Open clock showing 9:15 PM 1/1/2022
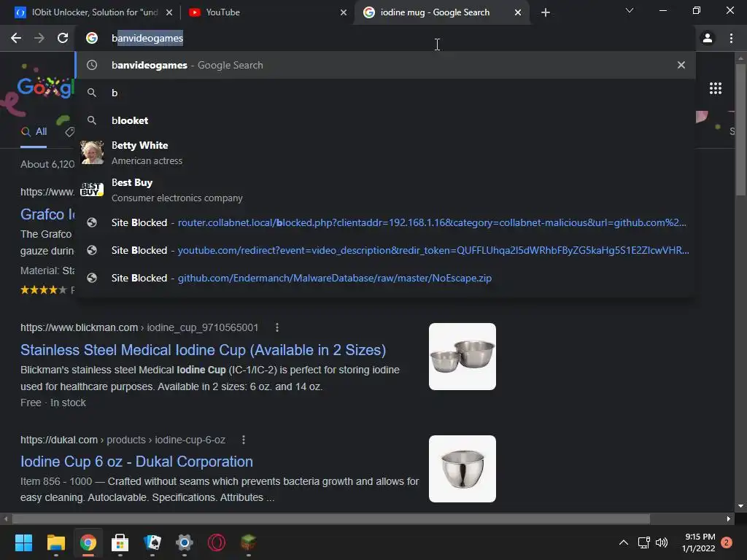This screenshot has width=747, height=560. [x=699, y=542]
